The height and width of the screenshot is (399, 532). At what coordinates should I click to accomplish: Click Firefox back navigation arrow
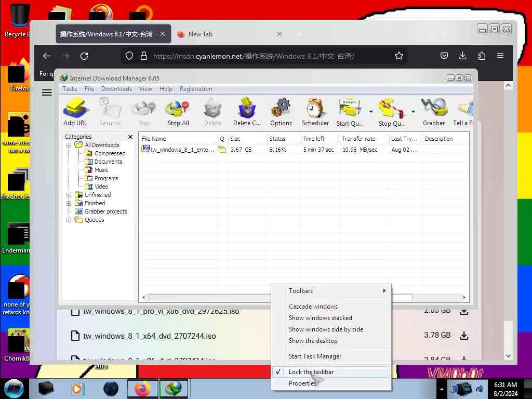coord(47,56)
